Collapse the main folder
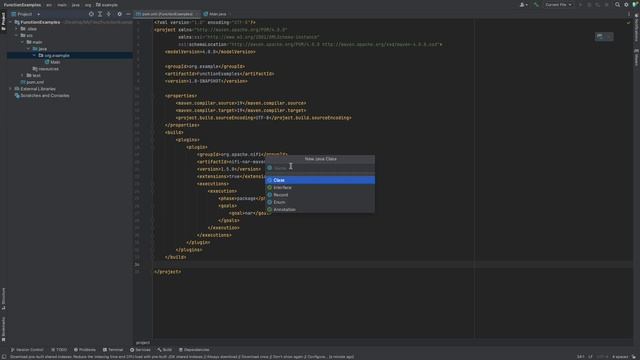Screen dimensions: 640x360 click(22, 42)
